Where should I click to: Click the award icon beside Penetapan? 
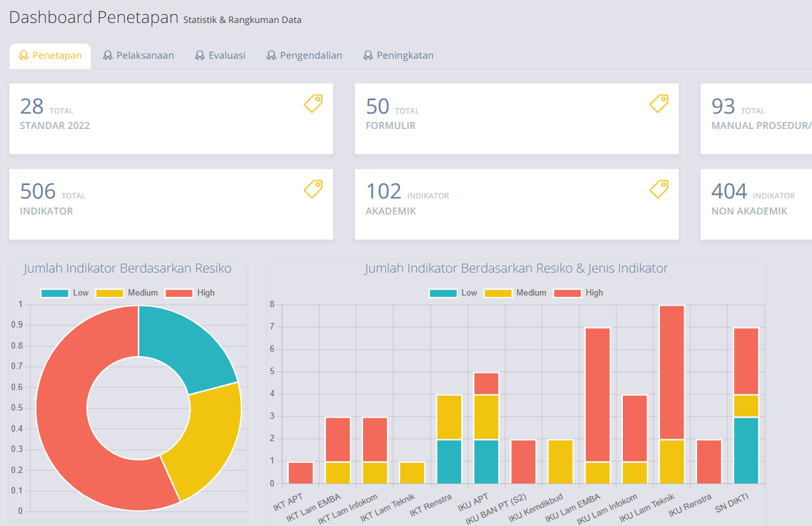pyautogui.click(x=24, y=56)
